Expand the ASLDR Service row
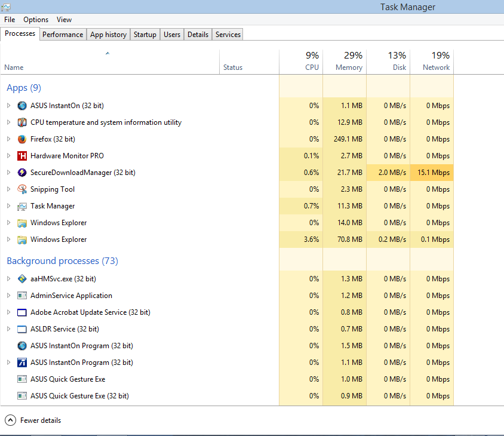 pos(9,329)
